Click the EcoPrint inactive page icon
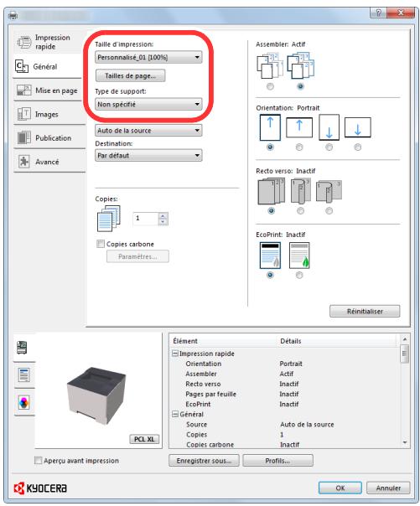This screenshot has width=420, height=506. click(x=270, y=256)
